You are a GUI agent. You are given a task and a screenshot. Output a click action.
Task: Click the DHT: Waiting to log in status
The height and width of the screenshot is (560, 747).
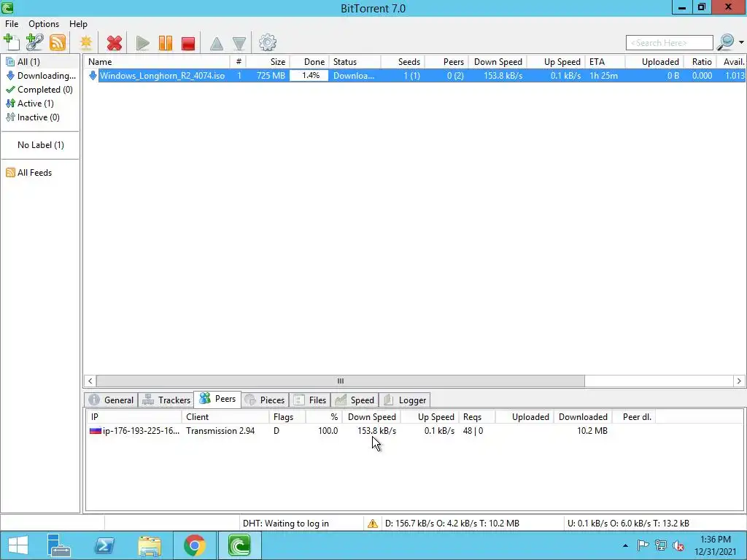pos(286,524)
